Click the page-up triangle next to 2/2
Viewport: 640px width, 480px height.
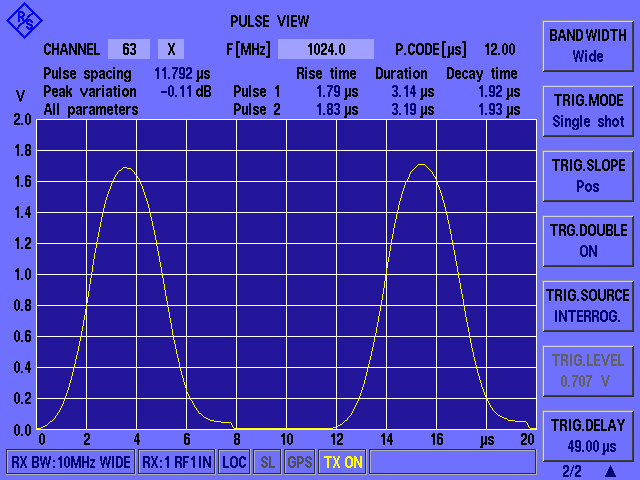click(609, 469)
